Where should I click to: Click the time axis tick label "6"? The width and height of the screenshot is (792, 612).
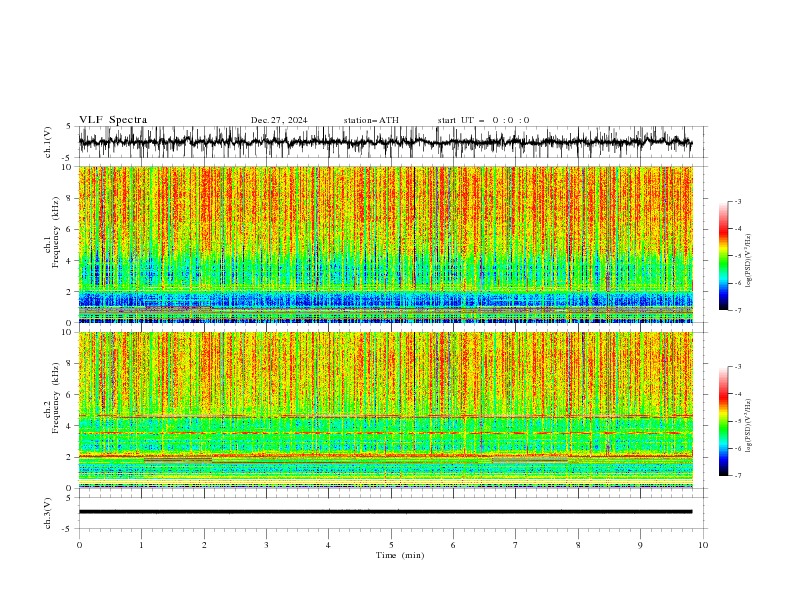(454, 545)
